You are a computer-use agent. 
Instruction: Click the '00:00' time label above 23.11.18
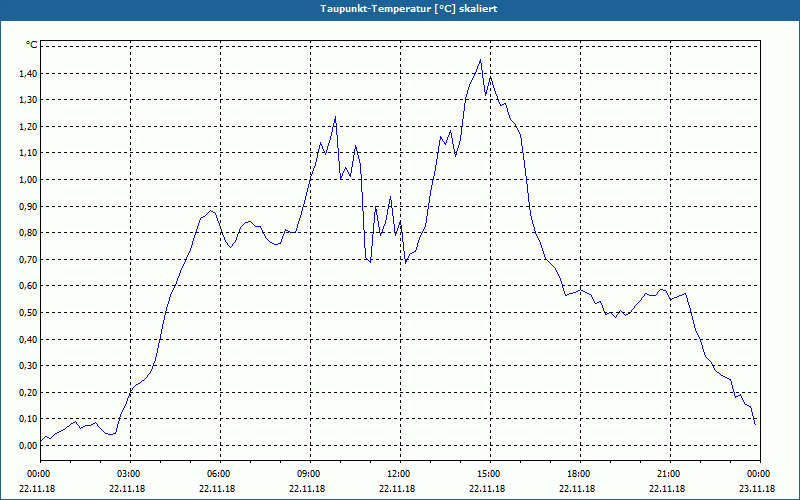[757, 474]
